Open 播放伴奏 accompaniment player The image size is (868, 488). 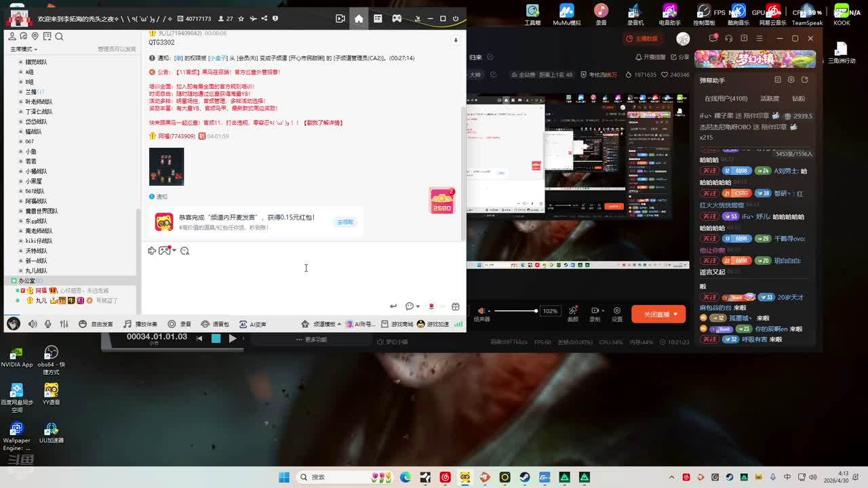[140, 324]
